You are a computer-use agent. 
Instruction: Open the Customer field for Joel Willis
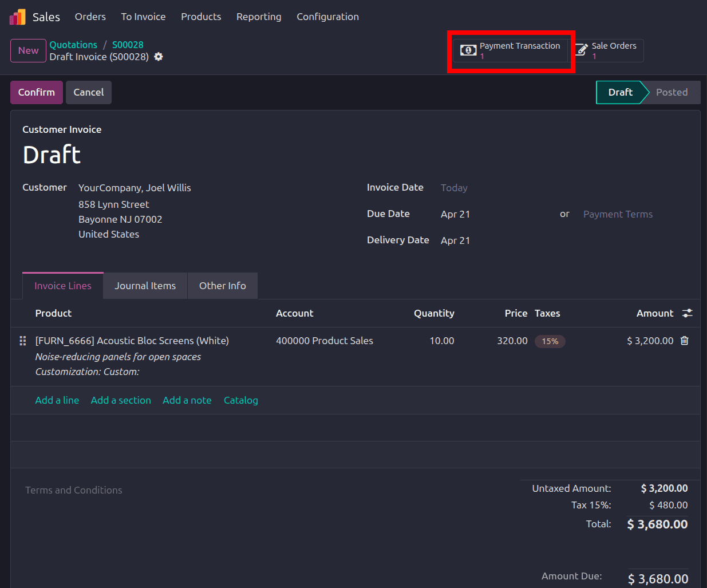coord(135,187)
